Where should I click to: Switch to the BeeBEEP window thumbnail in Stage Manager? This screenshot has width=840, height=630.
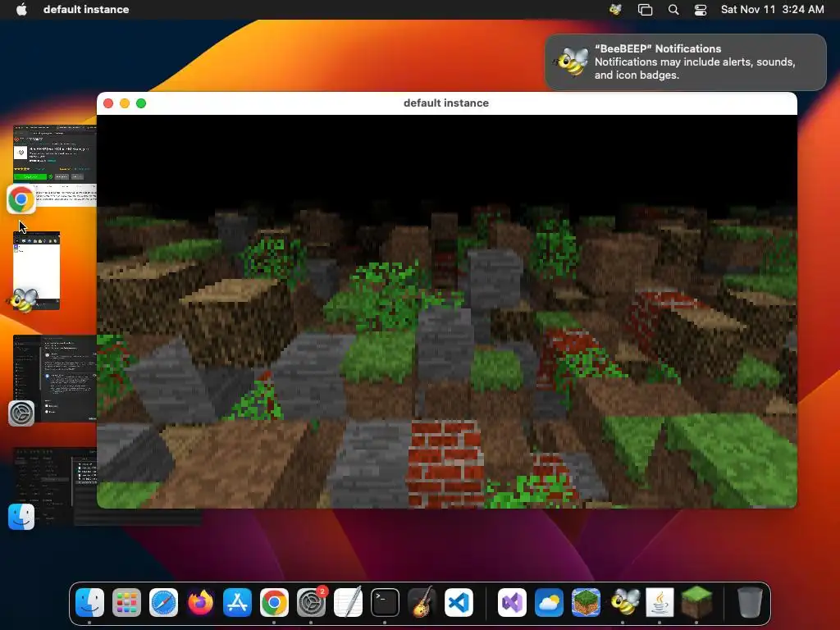(36, 271)
